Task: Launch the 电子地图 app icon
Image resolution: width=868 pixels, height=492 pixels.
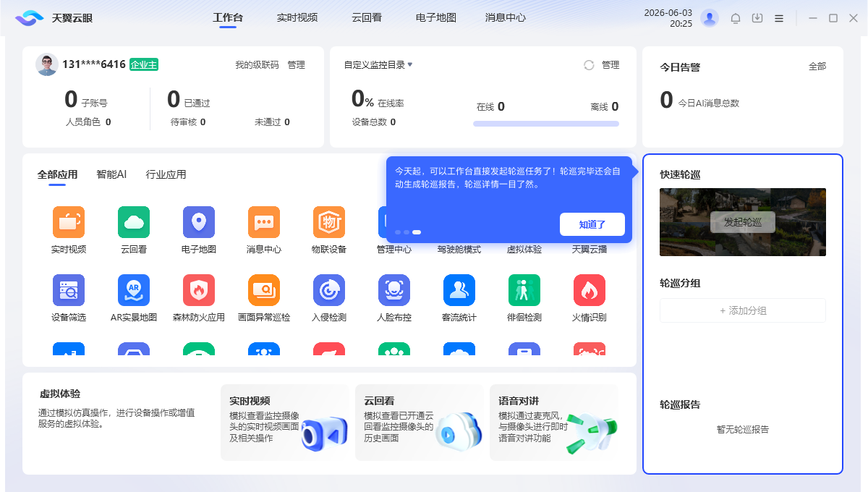Action: tap(199, 222)
